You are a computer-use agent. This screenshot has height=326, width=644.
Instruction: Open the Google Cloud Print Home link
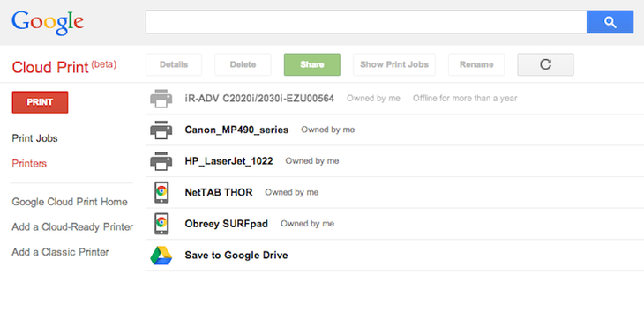70,202
